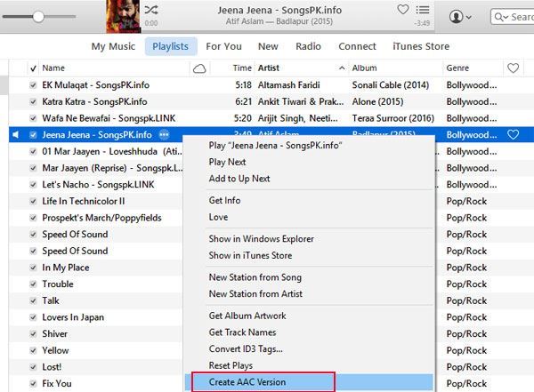534x392 pixels.
Task: Uncheck Fix You song checkbox
Action: pyautogui.click(x=33, y=383)
